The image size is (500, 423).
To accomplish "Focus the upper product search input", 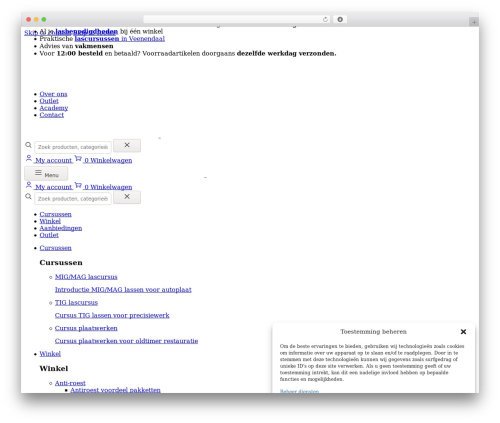I will click(x=73, y=147).
